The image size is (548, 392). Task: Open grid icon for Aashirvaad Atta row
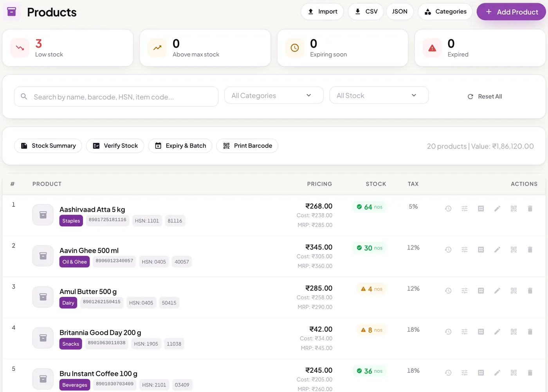[481, 209]
